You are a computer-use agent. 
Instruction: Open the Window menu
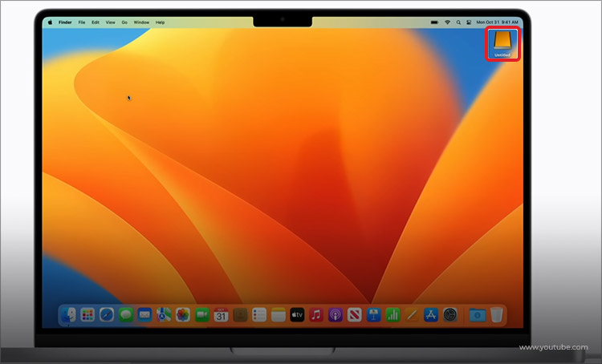(x=141, y=22)
